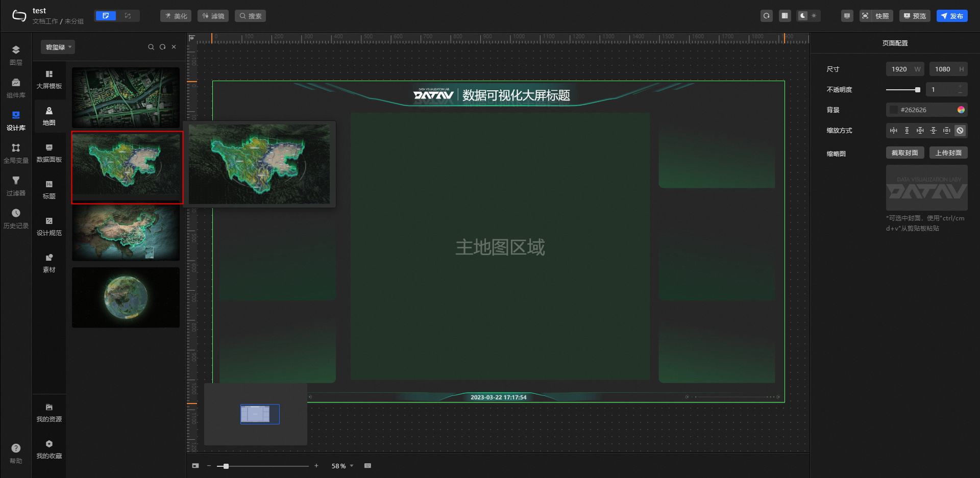Click the 搜索 search button in toolbar
This screenshot has height=478, width=980.
tap(250, 16)
